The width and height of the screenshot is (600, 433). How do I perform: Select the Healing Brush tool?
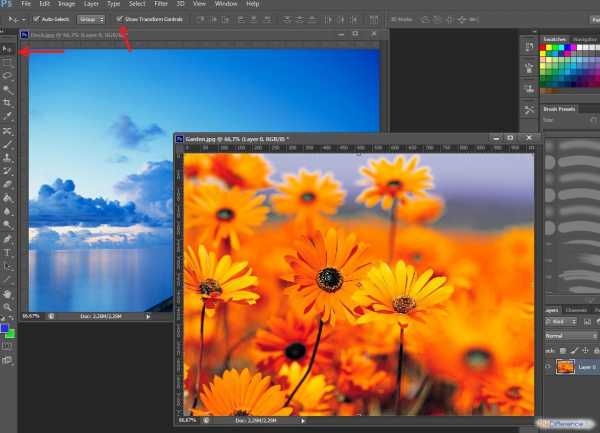click(7, 131)
